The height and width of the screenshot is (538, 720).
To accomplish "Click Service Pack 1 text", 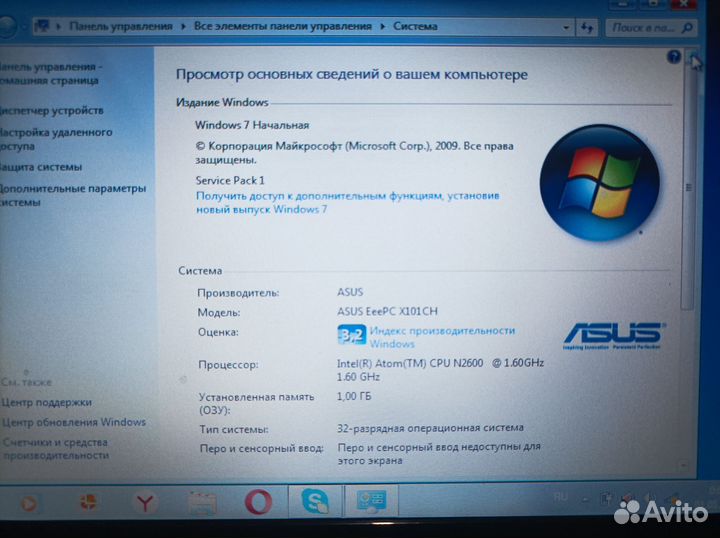I will (x=230, y=180).
